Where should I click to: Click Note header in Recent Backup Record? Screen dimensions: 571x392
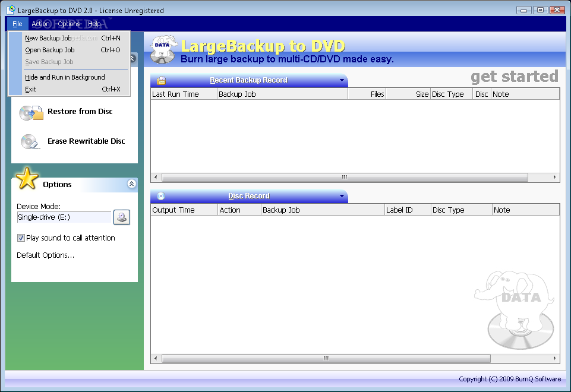click(525, 94)
